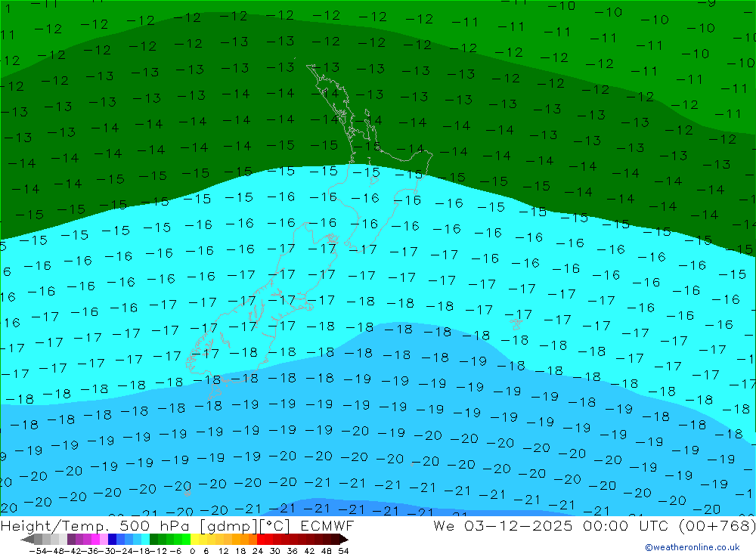
Task: Click the '30' legend scale value
Action: tap(275, 551)
